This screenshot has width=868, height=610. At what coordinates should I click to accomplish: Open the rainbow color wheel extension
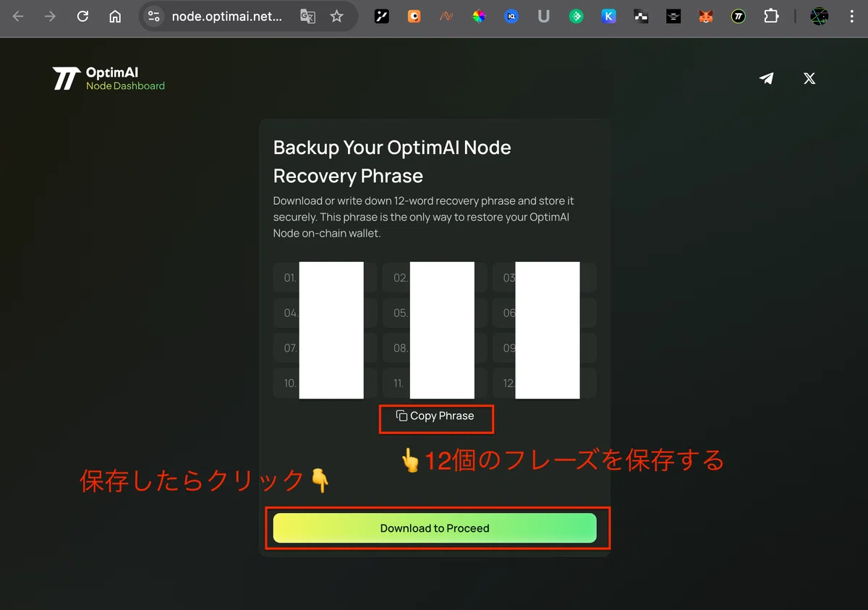coord(479,16)
